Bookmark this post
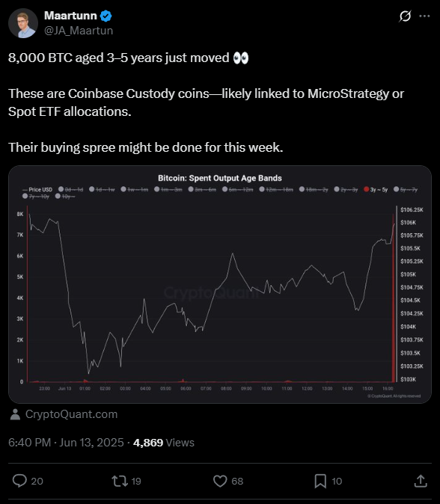Viewport: 440px width, 504px height. pyautogui.click(x=320, y=481)
